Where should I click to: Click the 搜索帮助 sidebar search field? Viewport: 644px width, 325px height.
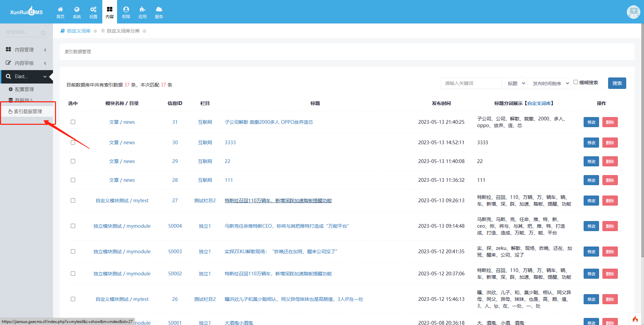[23, 33]
